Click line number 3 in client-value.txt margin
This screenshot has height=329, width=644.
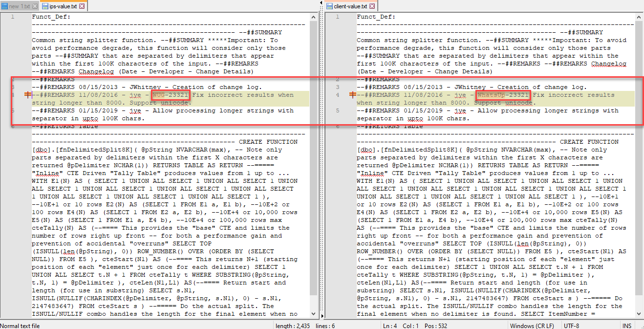[338, 87]
